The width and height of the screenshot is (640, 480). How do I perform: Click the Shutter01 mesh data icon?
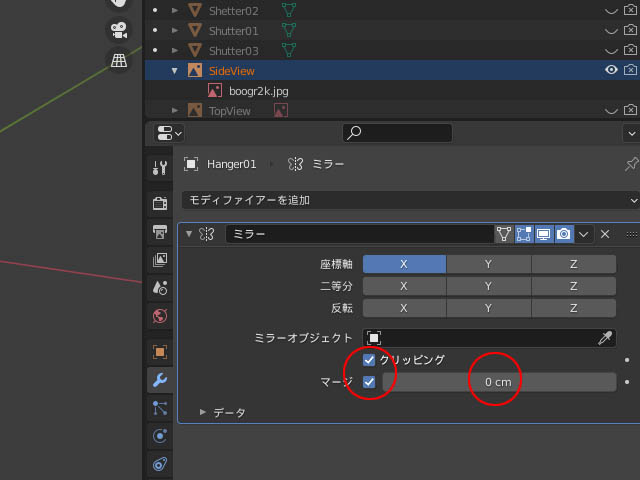click(x=289, y=31)
